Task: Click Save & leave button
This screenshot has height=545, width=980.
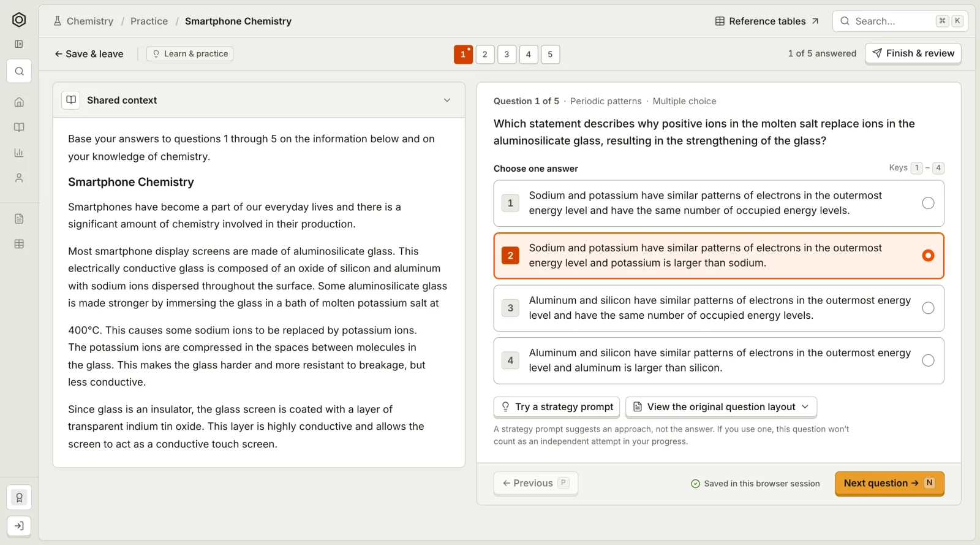Action: 89,54
